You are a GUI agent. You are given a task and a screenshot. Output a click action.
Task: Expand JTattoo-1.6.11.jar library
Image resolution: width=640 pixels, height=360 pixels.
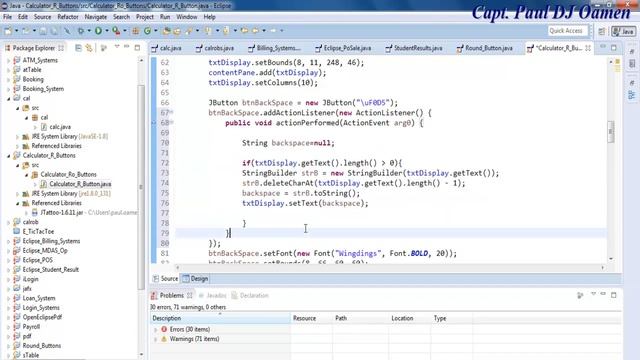pyautogui.click(x=27, y=213)
